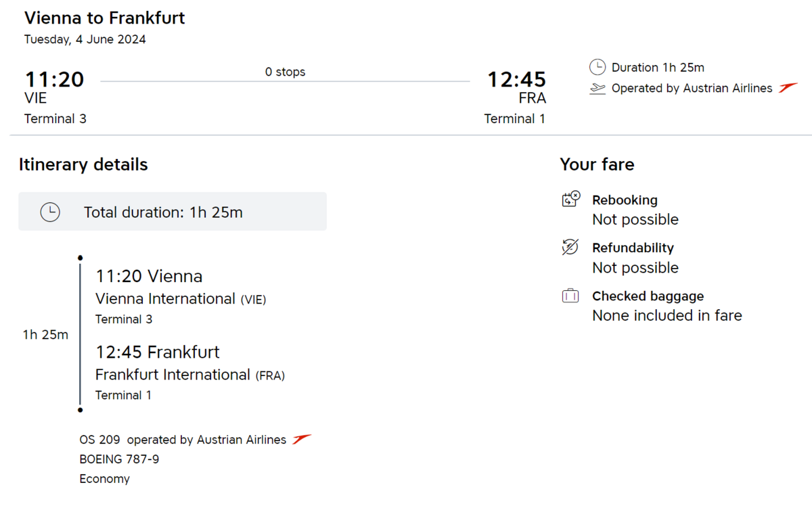Click the 0 stops label
This screenshot has width=812, height=510.
[285, 72]
